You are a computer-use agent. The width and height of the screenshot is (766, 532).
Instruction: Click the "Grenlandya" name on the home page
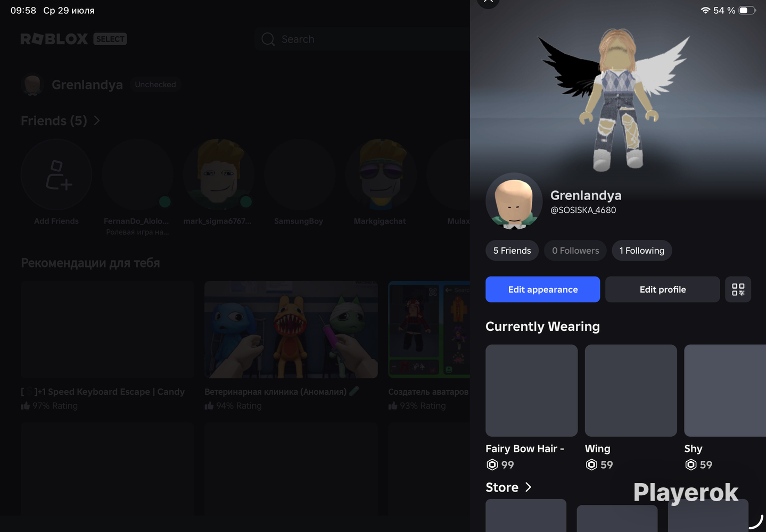pos(87,85)
